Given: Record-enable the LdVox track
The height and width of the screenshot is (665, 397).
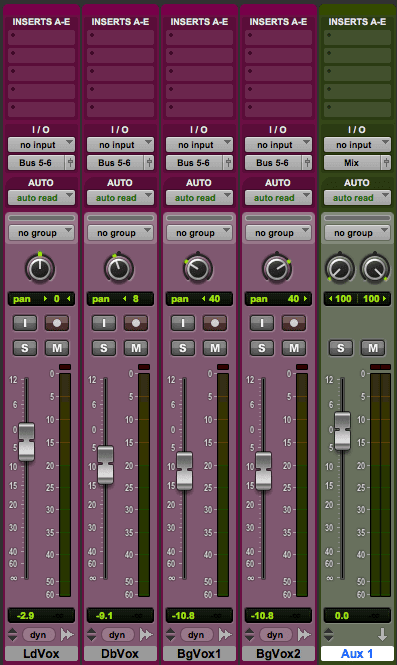Looking at the screenshot, I should point(57,323).
